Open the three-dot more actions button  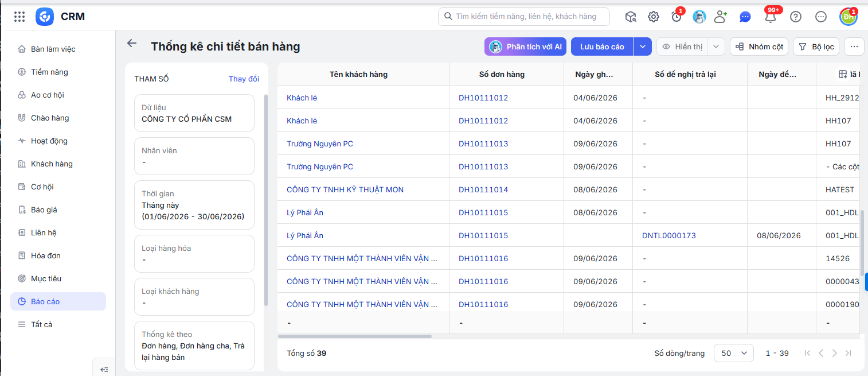point(854,46)
